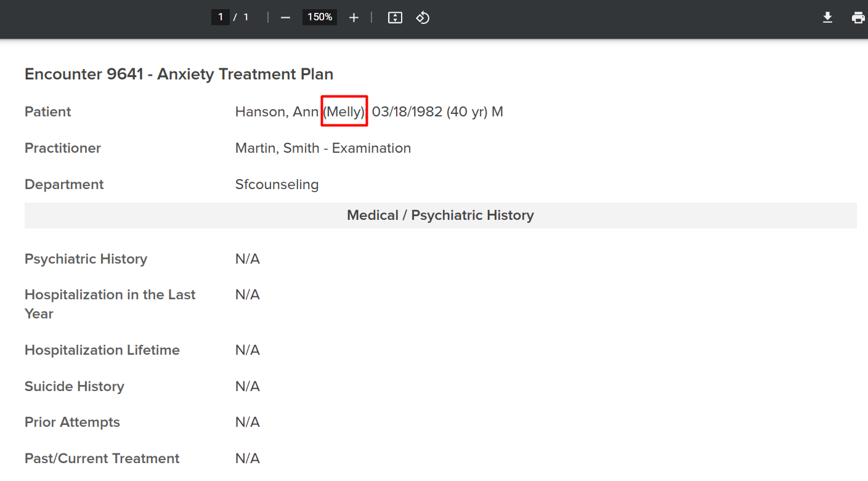Click the 150% zoom level field

(320, 17)
